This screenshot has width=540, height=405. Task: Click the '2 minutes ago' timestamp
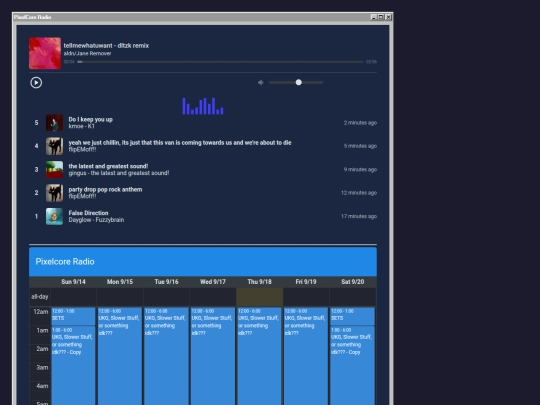360,123
